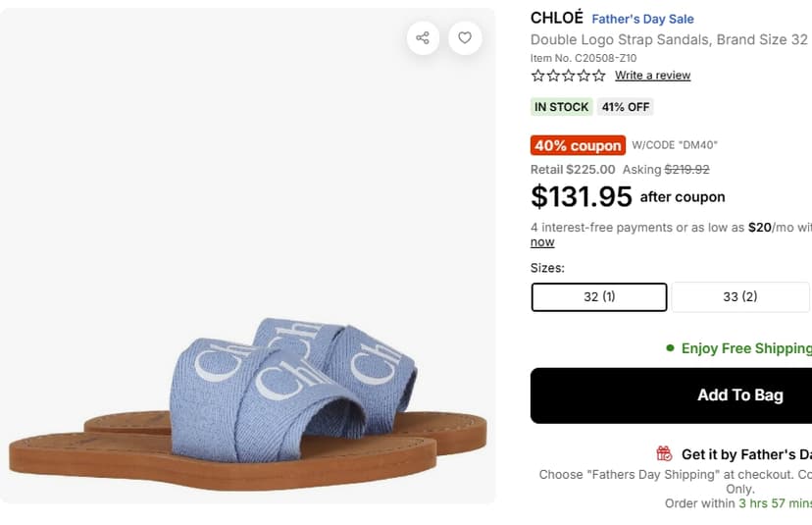Image resolution: width=812 pixels, height=525 pixels.
Task: Open the Write a review link
Action: click(652, 76)
